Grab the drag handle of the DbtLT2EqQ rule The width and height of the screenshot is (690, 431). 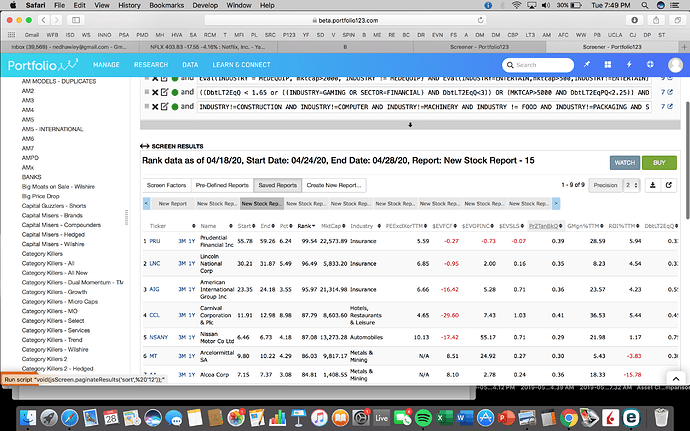(147, 92)
